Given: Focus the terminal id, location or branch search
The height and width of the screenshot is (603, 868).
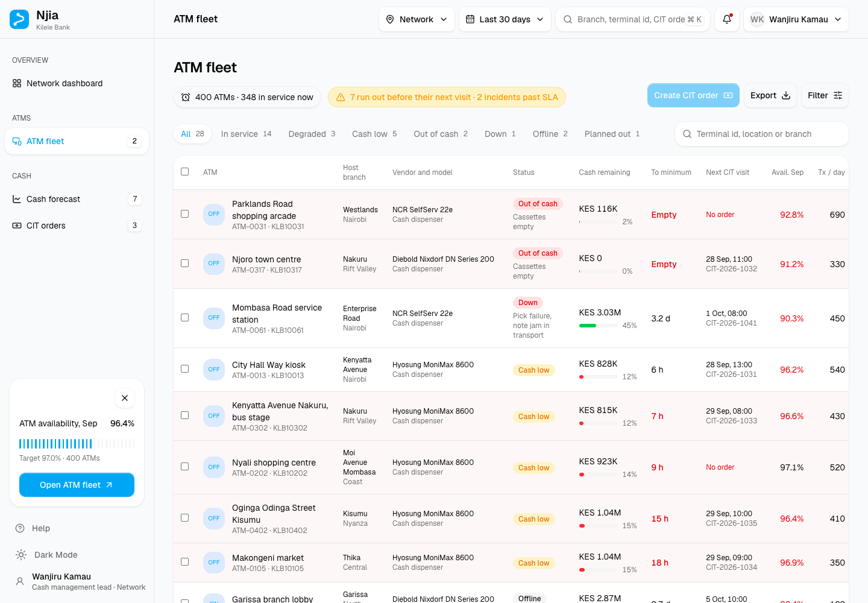Looking at the screenshot, I should [x=762, y=134].
